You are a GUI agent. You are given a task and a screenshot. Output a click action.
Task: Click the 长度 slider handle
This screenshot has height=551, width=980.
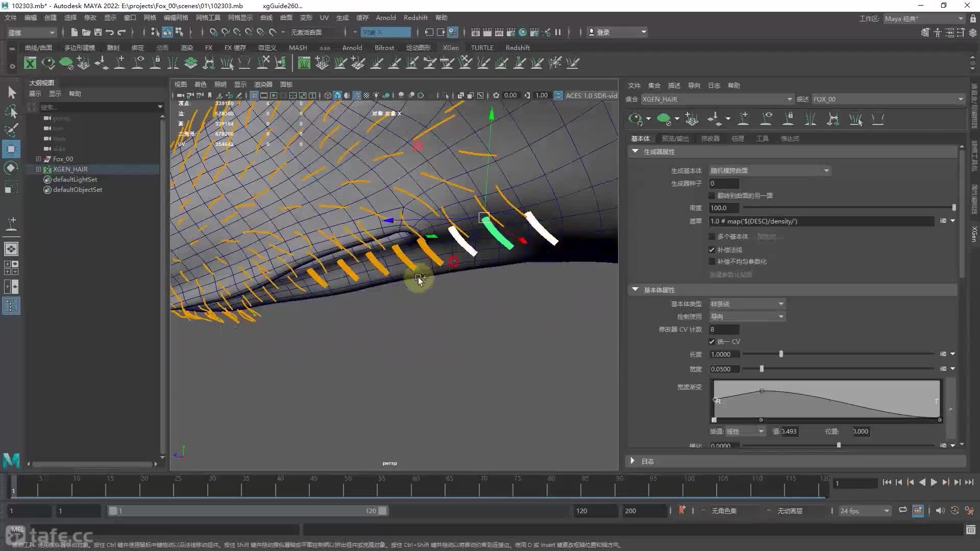pos(781,354)
